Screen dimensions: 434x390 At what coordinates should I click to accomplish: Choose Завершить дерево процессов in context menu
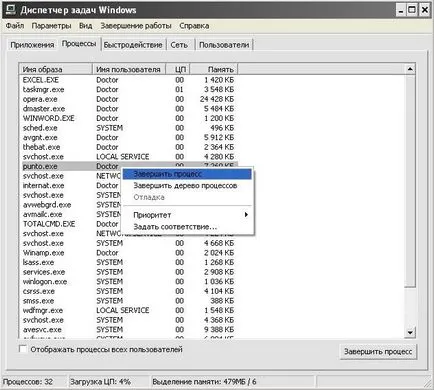(187, 186)
